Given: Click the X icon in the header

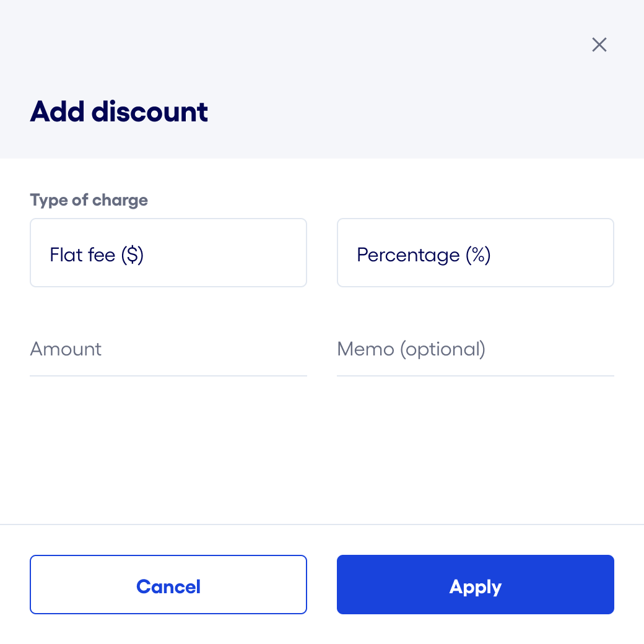Looking at the screenshot, I should click(x=599, y=45).
